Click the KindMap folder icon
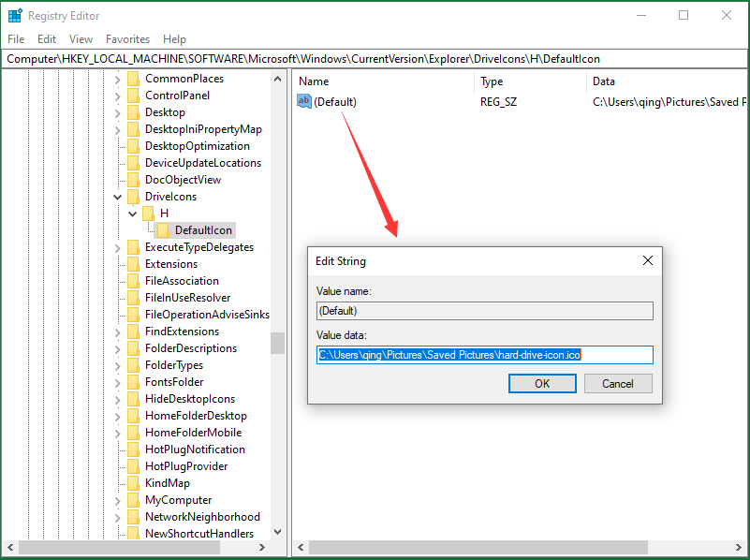This screenshot has width=750, height=560. tap(134, 483)
